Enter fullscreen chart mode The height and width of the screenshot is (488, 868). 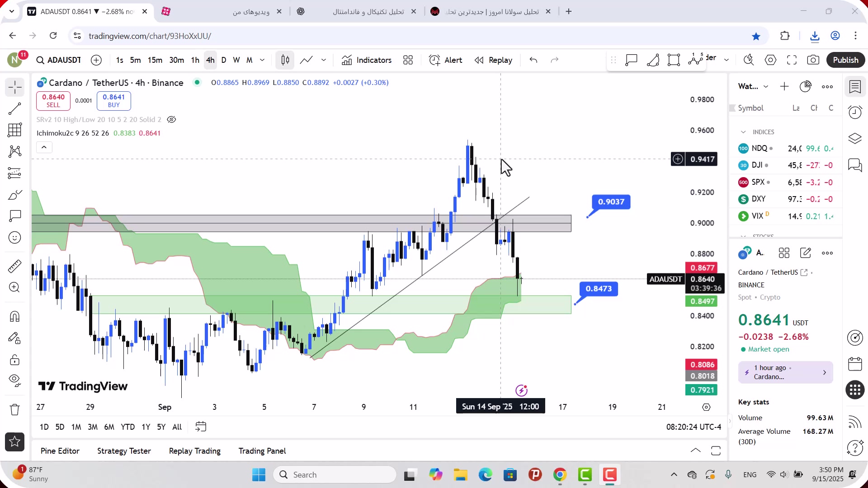point(792,60)
